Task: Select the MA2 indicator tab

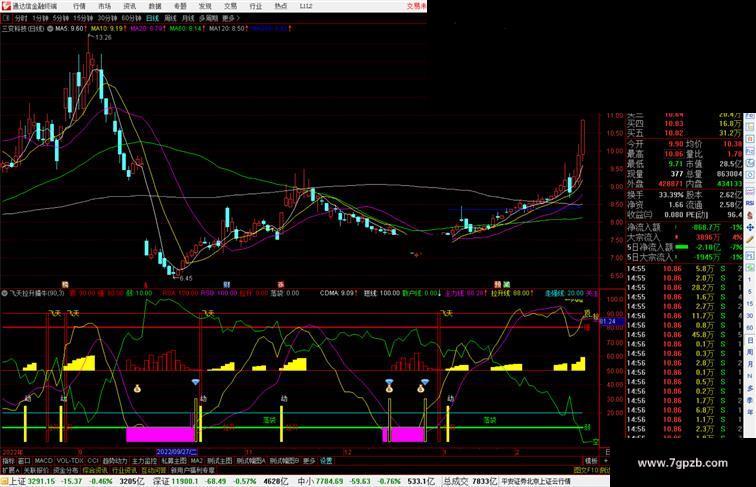Action: coord(197,461)
